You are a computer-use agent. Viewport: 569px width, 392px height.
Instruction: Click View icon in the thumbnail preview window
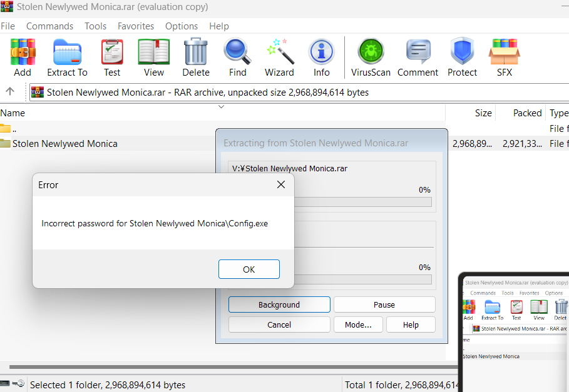coord(539,307)
